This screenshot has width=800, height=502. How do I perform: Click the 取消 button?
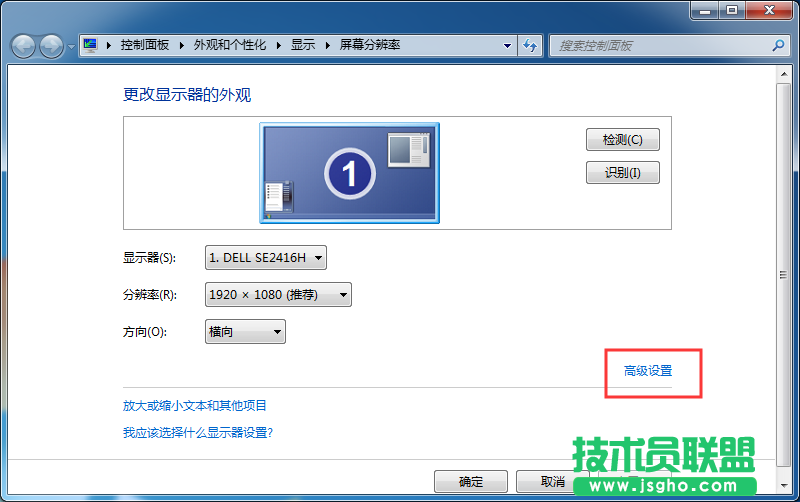click(x=553, y=481)
